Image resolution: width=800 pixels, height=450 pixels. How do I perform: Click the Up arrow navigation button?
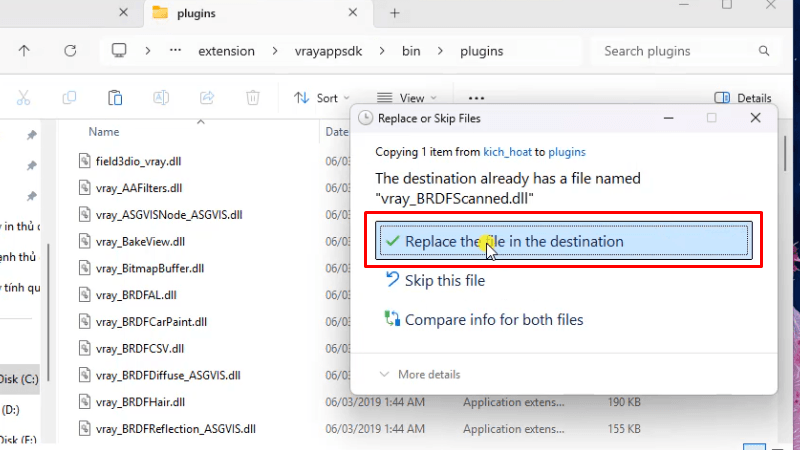point(24,51)
